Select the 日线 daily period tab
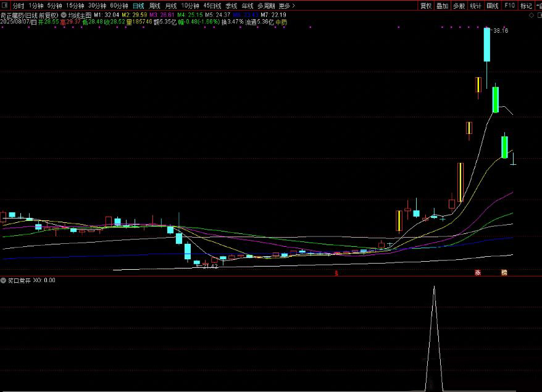Image resolution: width=542 pixels, height=392 pixels. pyautogui.click(x=138, y=6)
